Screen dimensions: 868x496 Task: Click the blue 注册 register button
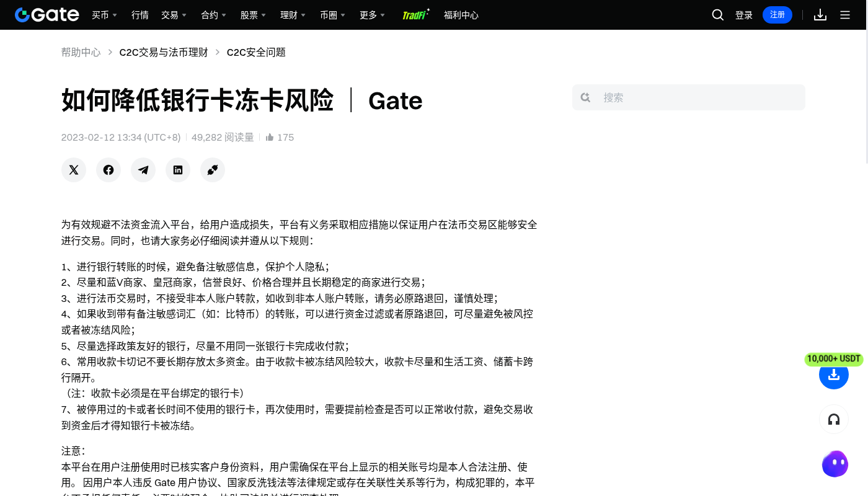coord(777,15)
